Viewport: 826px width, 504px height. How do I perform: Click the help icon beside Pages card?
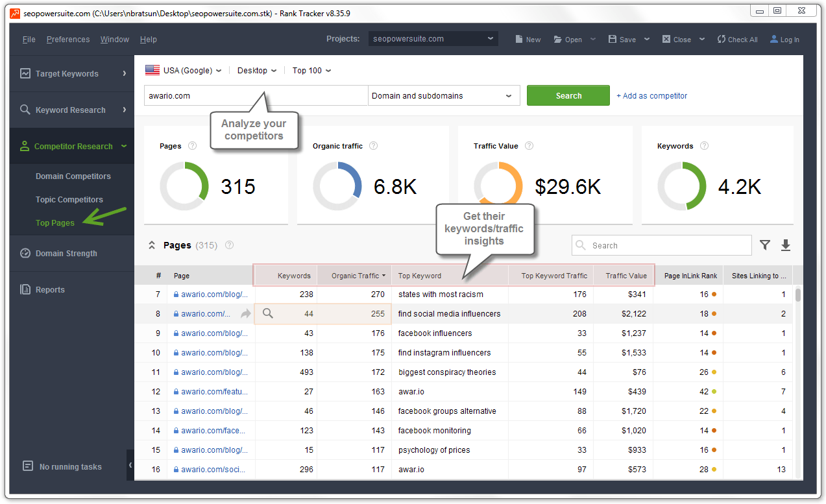click(x=192, y=146)
